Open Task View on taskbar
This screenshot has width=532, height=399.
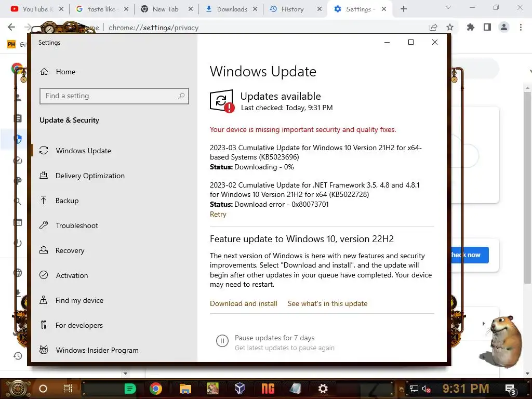pos(68,389)
